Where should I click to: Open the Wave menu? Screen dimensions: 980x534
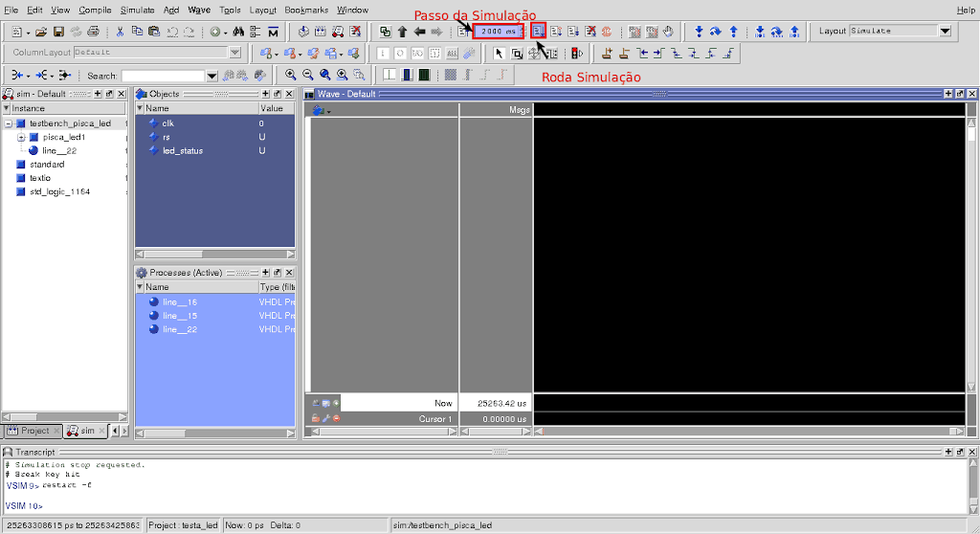(x=199, y=10)
